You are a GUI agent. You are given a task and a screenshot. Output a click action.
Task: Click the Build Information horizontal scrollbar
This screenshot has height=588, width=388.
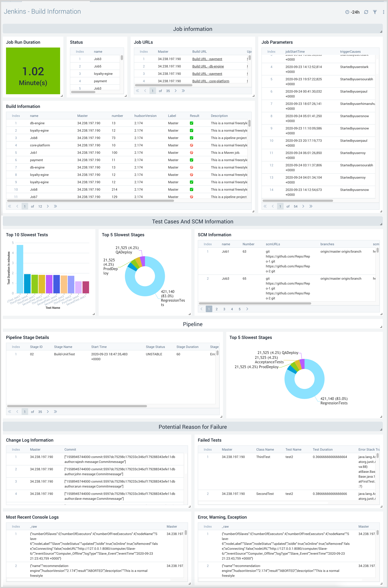pos(90,201)
